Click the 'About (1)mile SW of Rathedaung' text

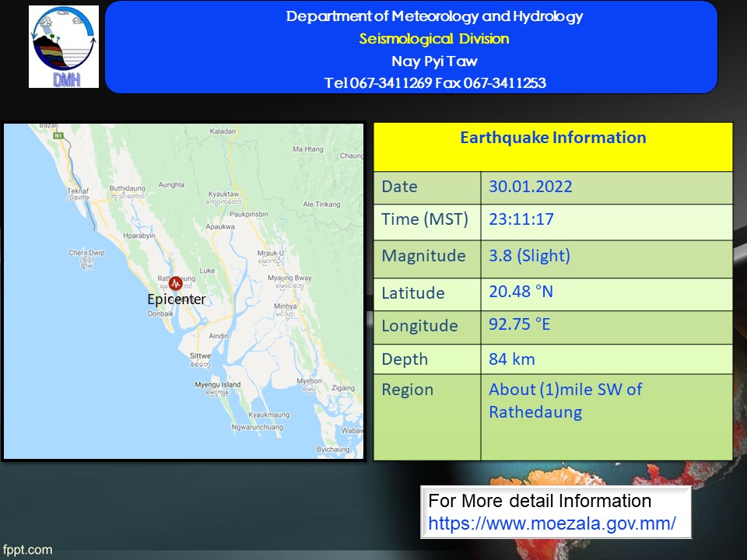coord(566,401)
